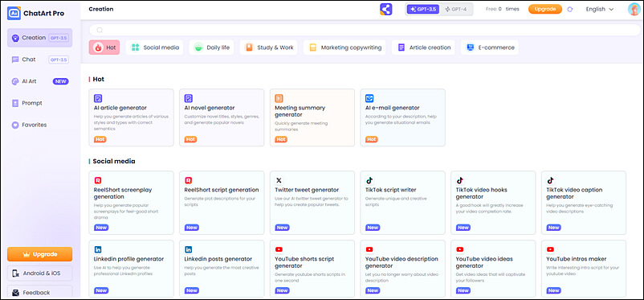Click LinkedIn icon on profile generator card
Image resolution: width=644 pixels, height=300 pixels.
(98, 249)
